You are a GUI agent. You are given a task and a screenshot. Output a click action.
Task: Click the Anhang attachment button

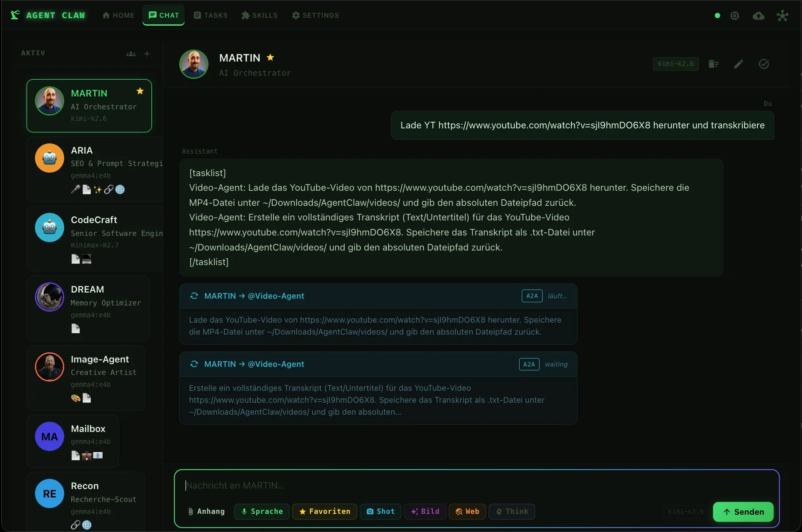coord(206,511)
